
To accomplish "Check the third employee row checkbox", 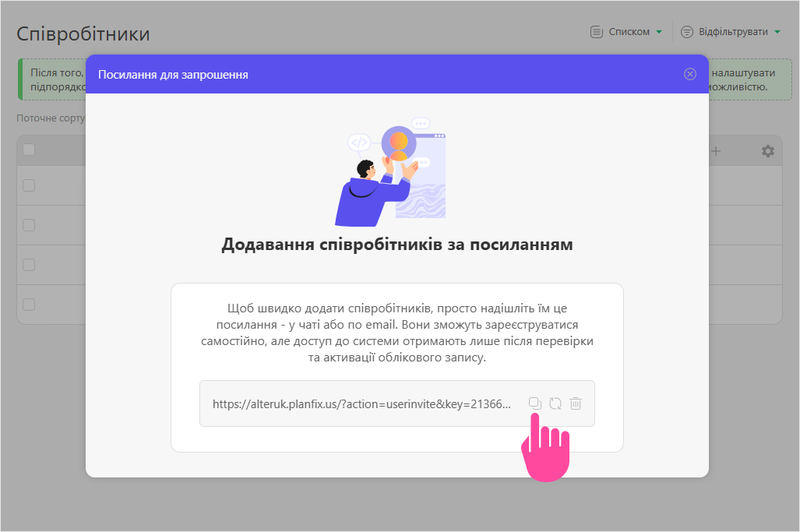I will coord(29,265).
